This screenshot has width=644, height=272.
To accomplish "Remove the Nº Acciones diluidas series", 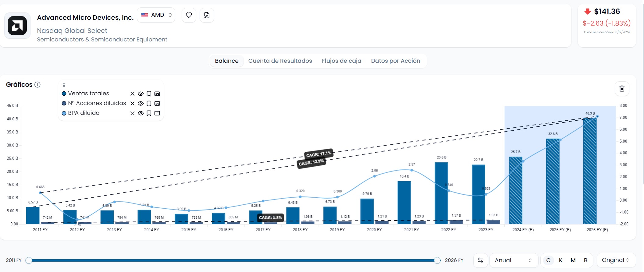I will [x=132, y=104].
